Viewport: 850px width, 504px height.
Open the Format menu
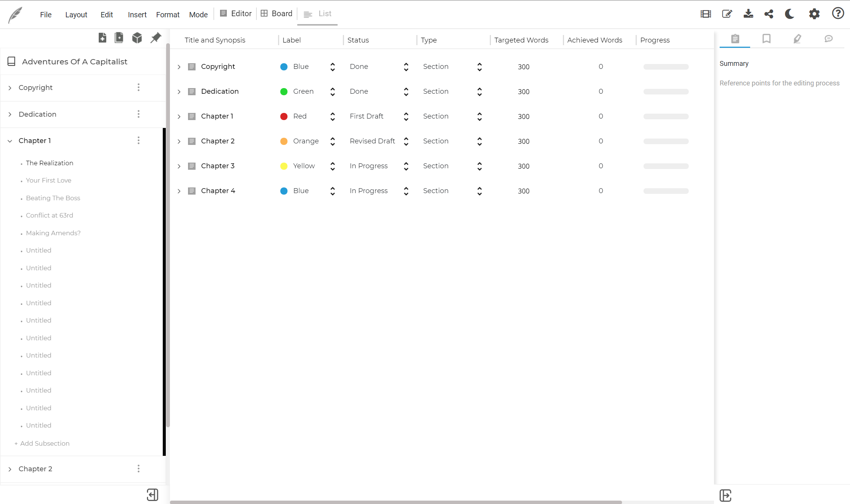(x=168, y=15)
